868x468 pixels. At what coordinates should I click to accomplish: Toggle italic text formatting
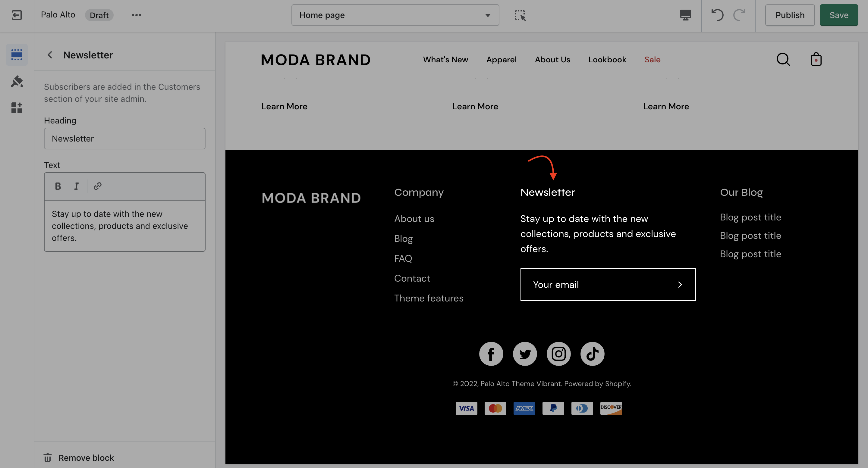(77, 186)
